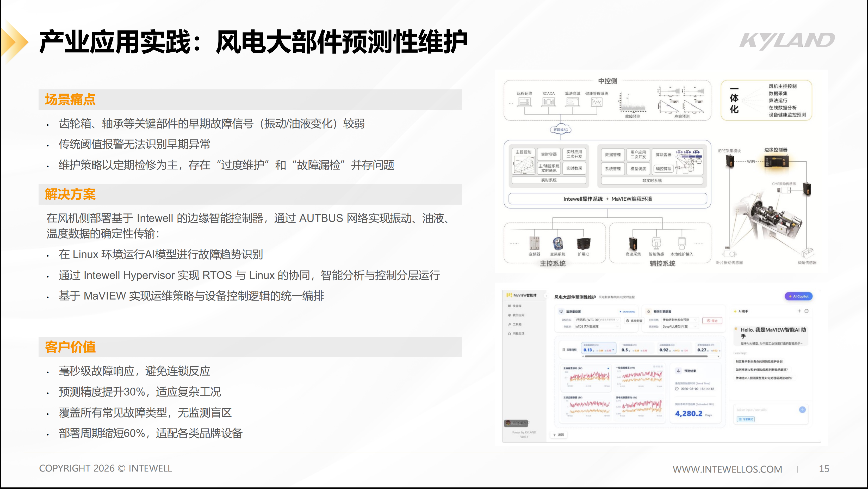Open 技能库 in MaVIEW sidebar

point(515,306)
